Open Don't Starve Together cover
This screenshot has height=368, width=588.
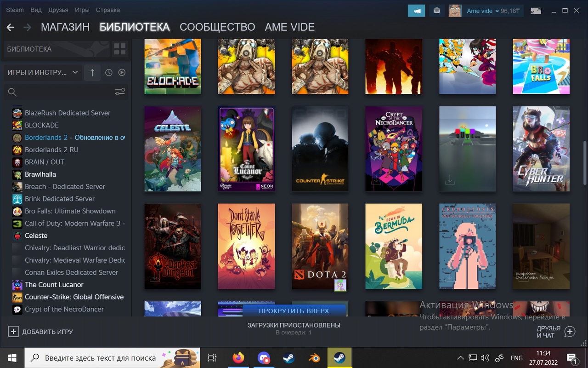[x=246, y=246]
